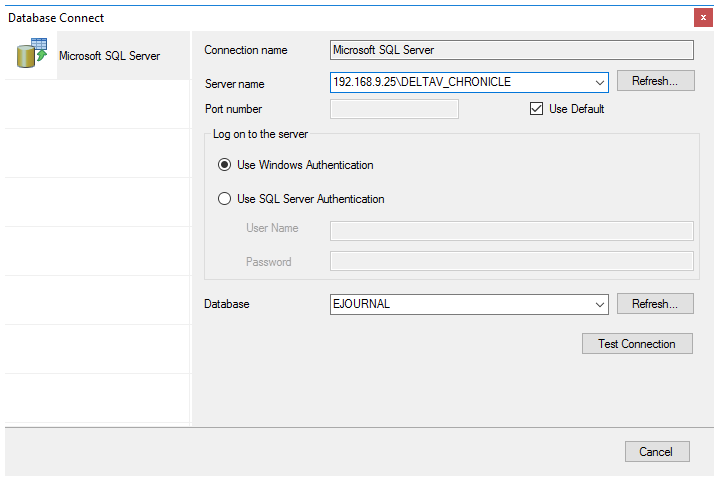Uncheck the Use Default checkbox

click(536, 109)
